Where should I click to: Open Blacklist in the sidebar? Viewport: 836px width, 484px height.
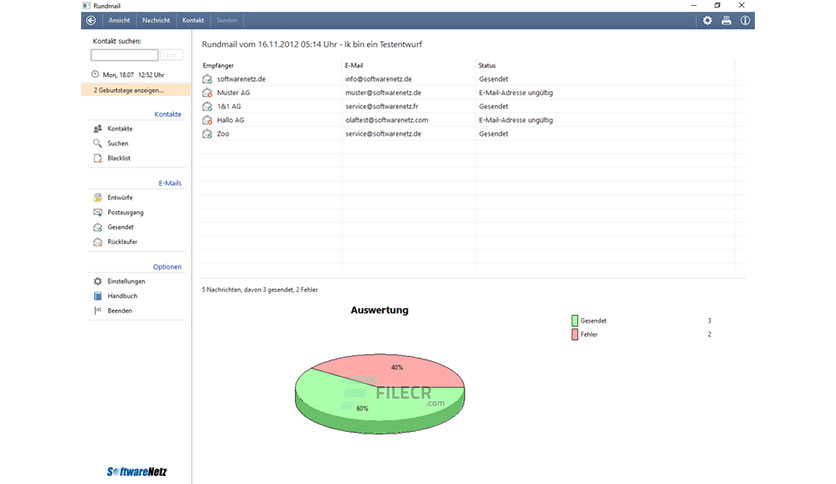point(119,158)
